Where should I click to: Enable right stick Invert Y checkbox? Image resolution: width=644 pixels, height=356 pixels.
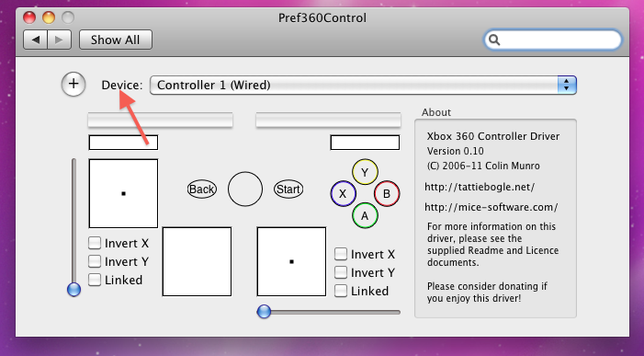pos(341,272)
